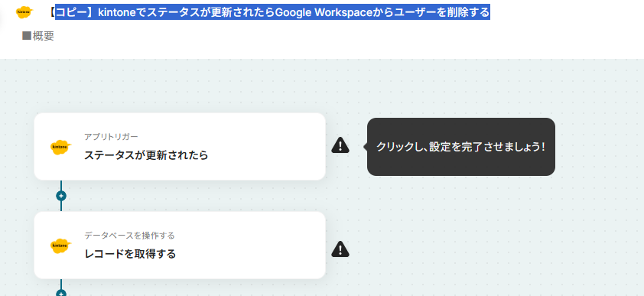Screen dimensions: 644x296
Task: Click warning icon next to ステータスが更新されたら
Action: click(x=340, y=145)
